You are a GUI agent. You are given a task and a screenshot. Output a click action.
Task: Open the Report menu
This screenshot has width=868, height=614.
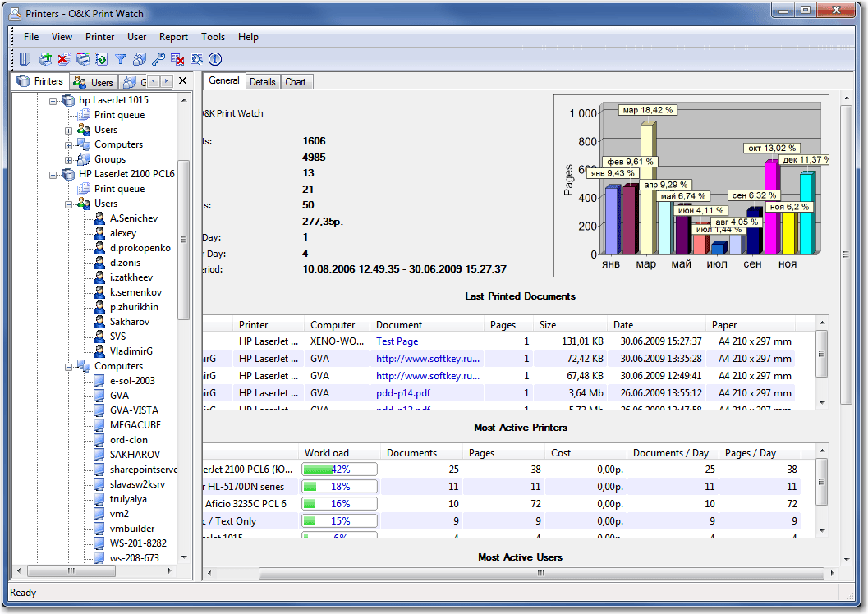[173, 37]
